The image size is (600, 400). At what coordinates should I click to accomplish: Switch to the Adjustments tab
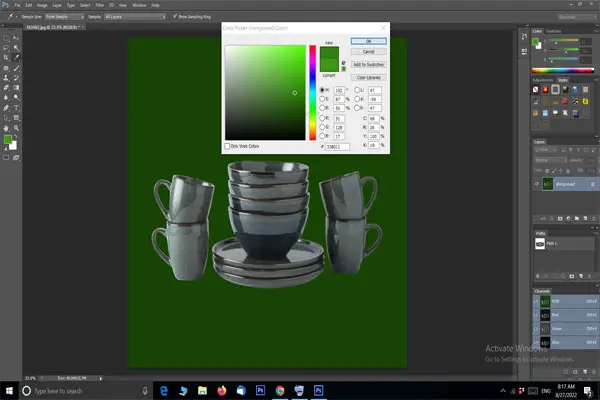pyautogui.click(x=543, y=80)
